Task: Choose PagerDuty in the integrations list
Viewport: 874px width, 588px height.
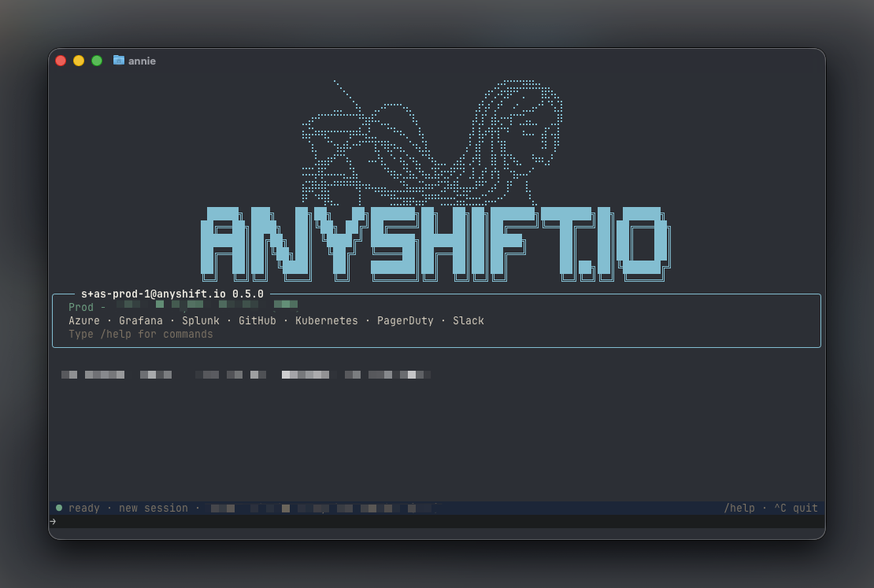Action: pyautogui.click(x=405, y=320)
